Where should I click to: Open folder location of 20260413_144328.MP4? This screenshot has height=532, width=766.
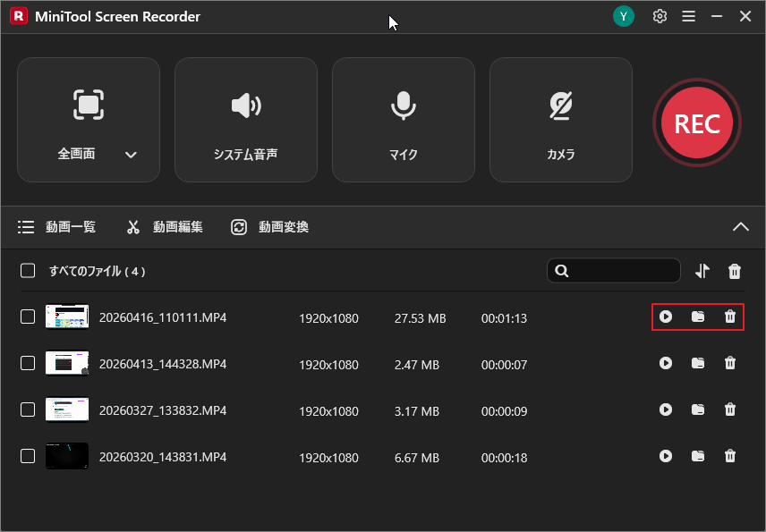click(x=698, y=363)
